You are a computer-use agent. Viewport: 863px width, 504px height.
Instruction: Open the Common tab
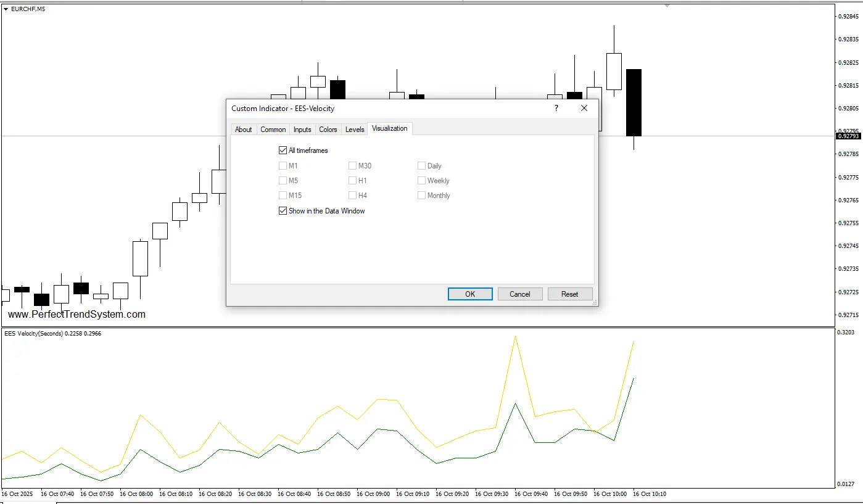coord(273,130)
